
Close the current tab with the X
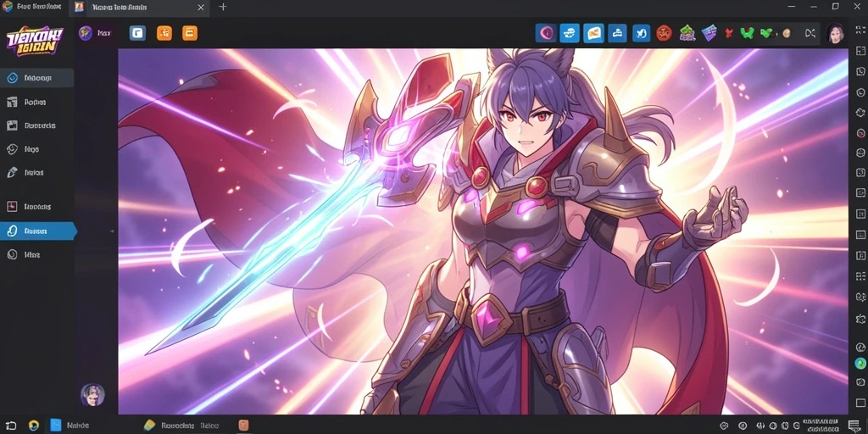201,7
